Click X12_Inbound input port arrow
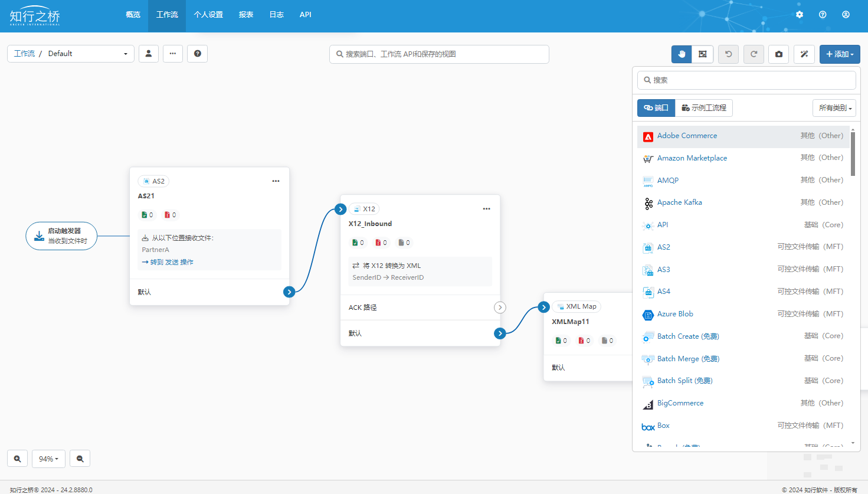This screenshot has height=494, width=868. click(340, 209)
